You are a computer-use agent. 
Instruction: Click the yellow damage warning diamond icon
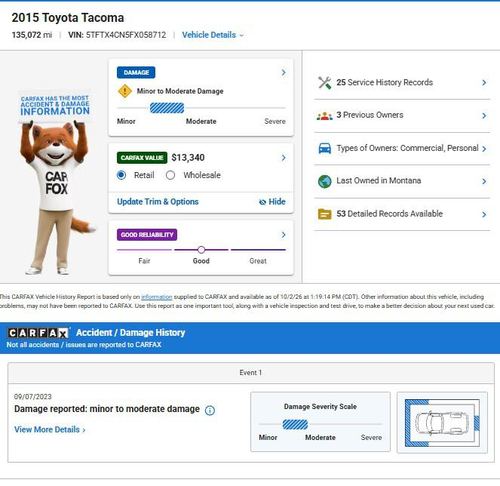click(x=125, y=91)
